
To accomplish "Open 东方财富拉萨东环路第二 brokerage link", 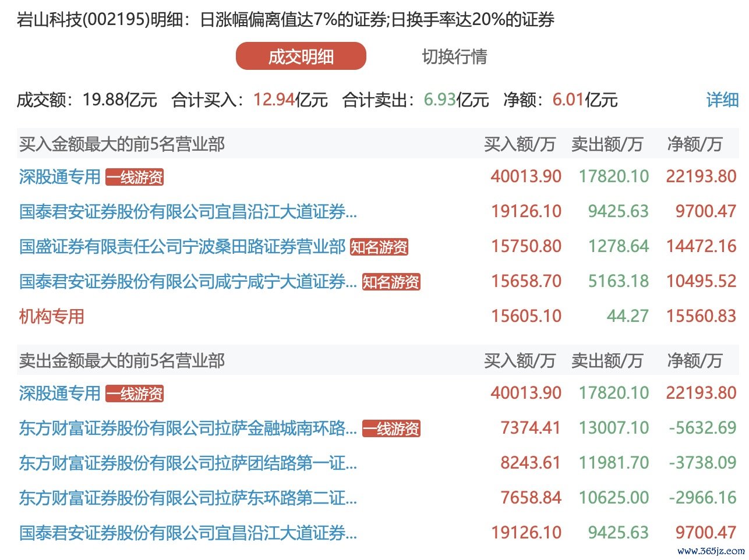I will coord(188,498).
